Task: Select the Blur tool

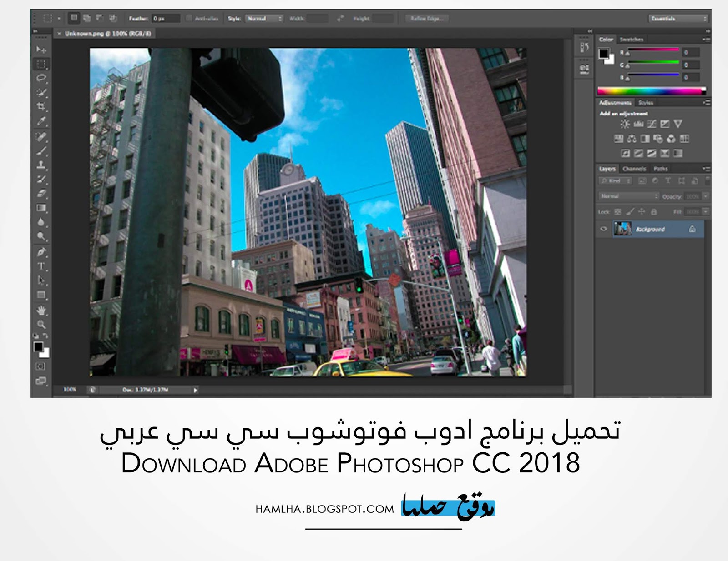Action: pos(41,222)
